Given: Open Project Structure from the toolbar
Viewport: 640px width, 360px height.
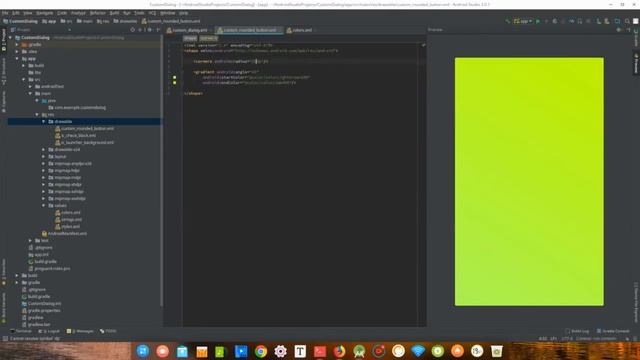Looking at the screenshot, I should click(617, 21).
